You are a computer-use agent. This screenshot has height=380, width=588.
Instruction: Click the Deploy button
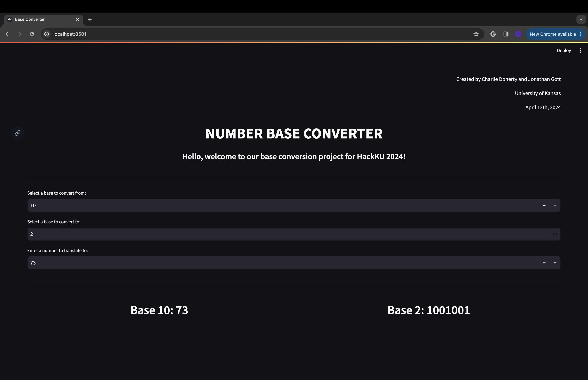tap(563, 50)
